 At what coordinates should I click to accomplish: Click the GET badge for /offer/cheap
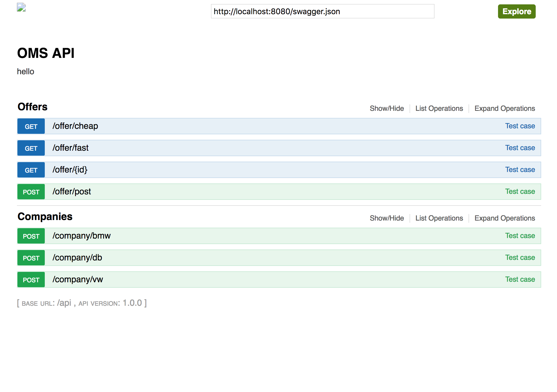31,126
